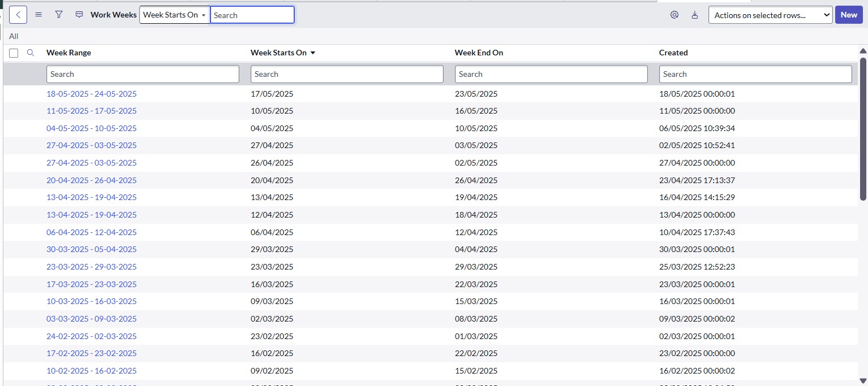Click the New button
Screen dimensions: 868x386
pos(849,15)
